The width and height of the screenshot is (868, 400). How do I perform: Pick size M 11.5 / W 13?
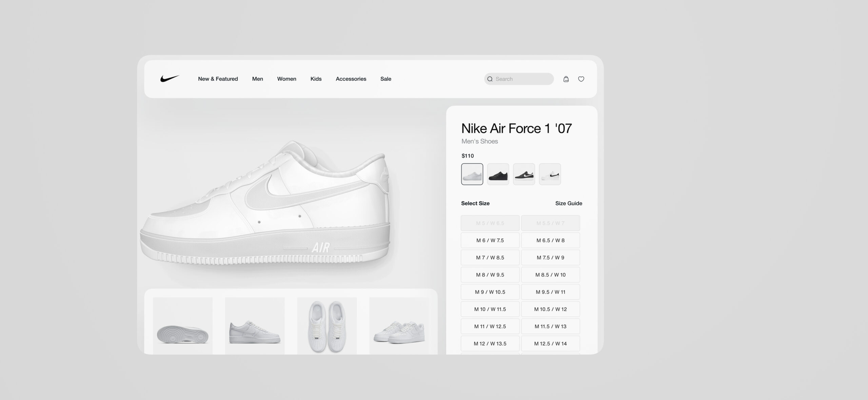(551, 327)
